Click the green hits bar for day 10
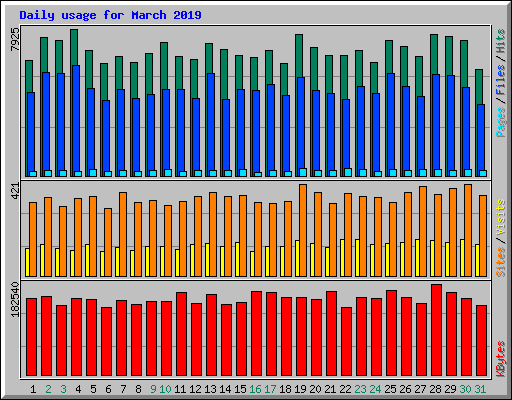This screenshot has height=400, width=512. click(164, 65)
